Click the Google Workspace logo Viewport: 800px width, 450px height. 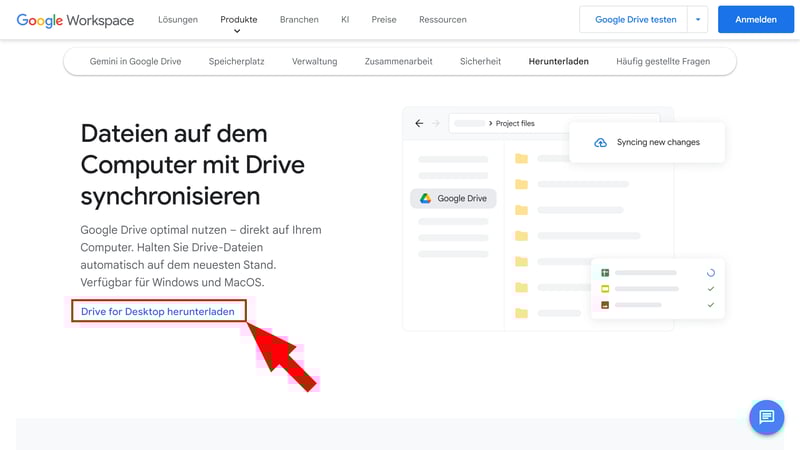(75, 20)
